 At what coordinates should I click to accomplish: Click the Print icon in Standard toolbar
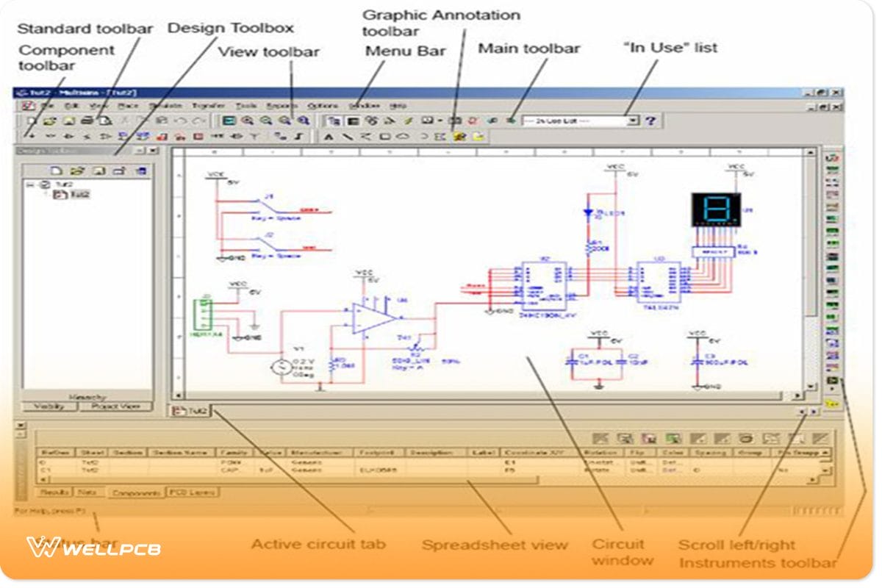point(87,121)
